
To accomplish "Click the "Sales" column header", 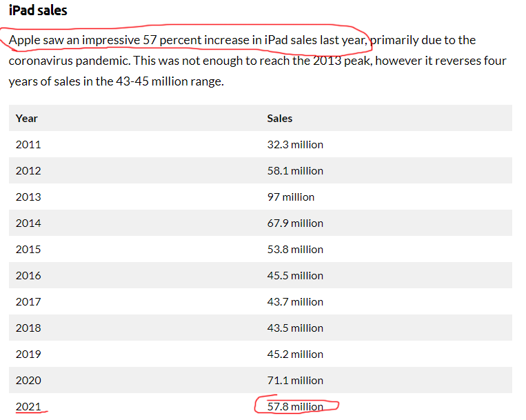I will [x=279, y=119].
